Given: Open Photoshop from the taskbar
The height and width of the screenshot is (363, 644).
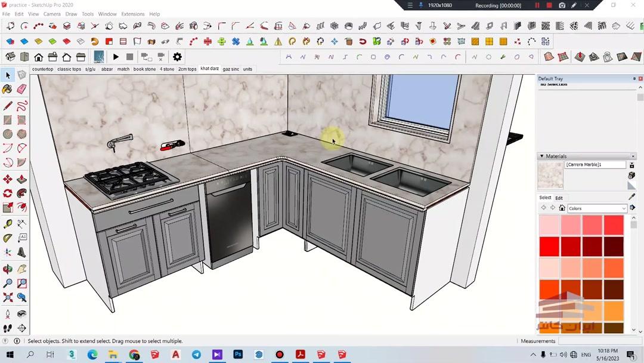Looking at the screenshot, I should [238, 354].
